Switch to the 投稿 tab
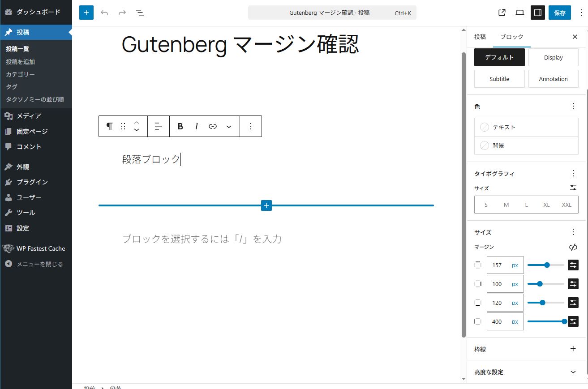The height and width of the screenshot is (389, 588). tap(480, 37)
